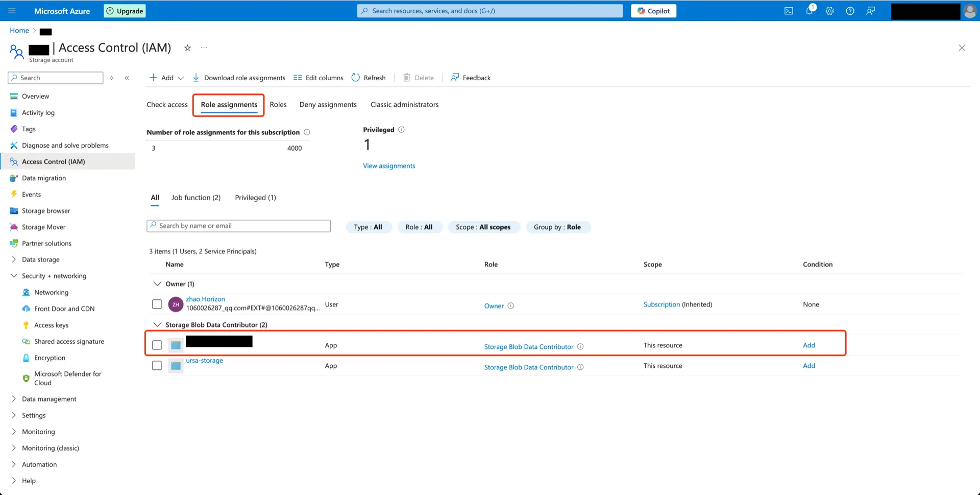The image size is (980, 495).
Task: Expand Monitoring section
Action: click(14, 432)
